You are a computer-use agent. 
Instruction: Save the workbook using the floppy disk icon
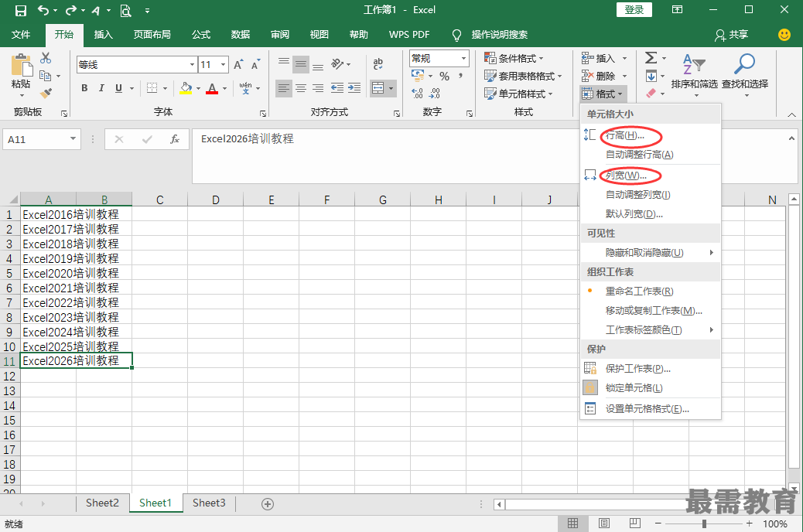pyautogui.click(x=20, y=10)
